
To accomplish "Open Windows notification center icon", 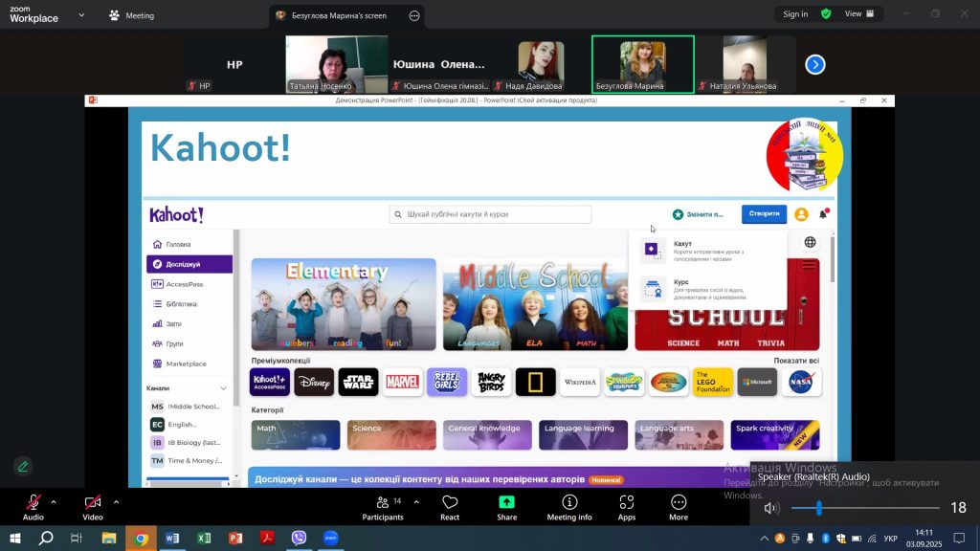I will (x=959, y=538).
